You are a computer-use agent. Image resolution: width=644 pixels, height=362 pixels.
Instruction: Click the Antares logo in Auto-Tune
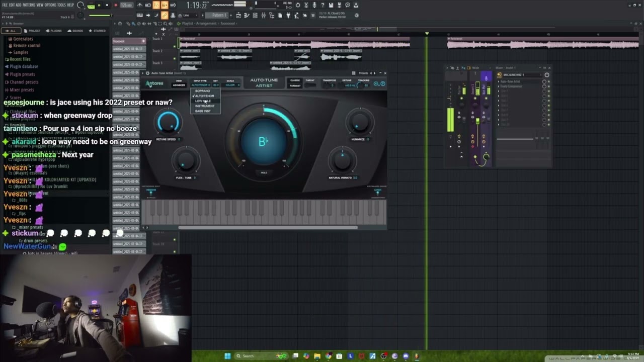click(x=154, y=83)
